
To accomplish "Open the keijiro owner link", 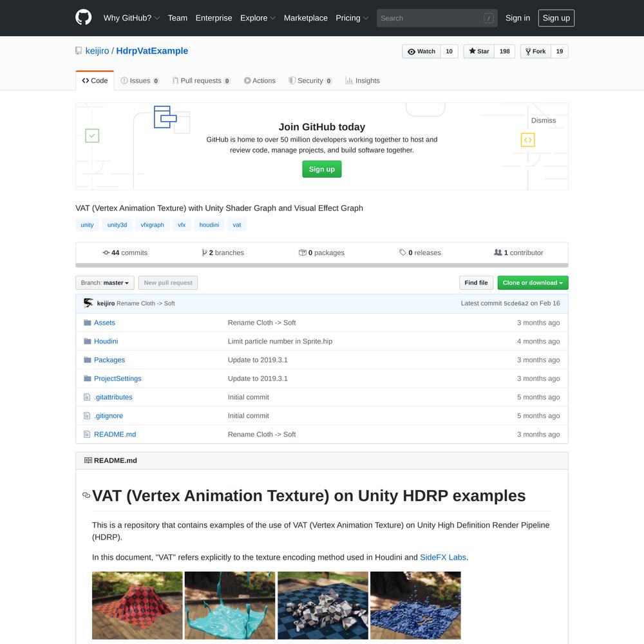I will [x=97, y=51].
